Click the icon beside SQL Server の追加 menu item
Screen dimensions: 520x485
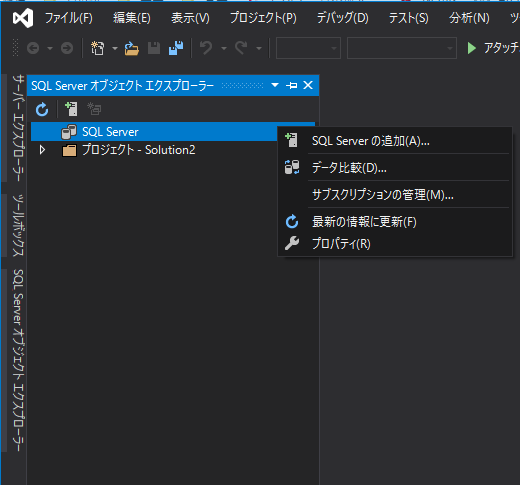point(292,140)
